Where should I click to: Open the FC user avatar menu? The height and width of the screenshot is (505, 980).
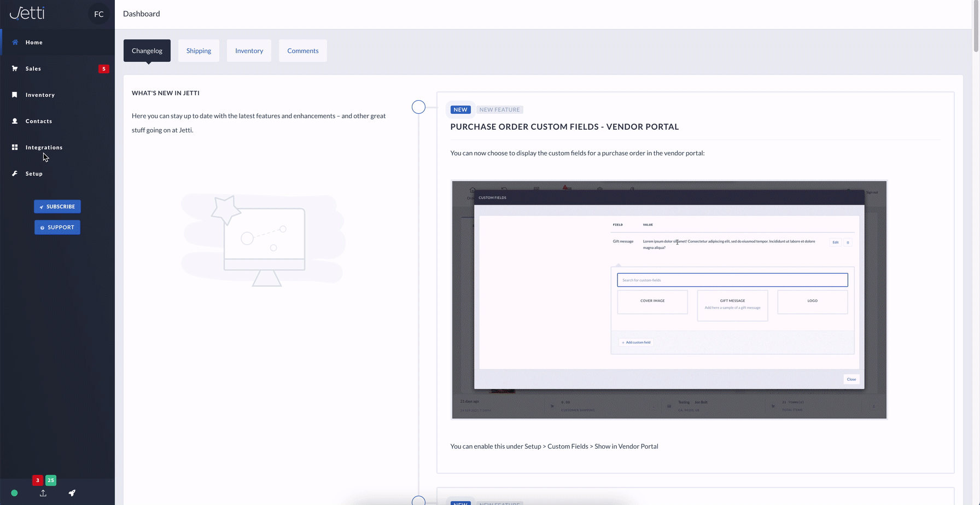coord(99,14)
